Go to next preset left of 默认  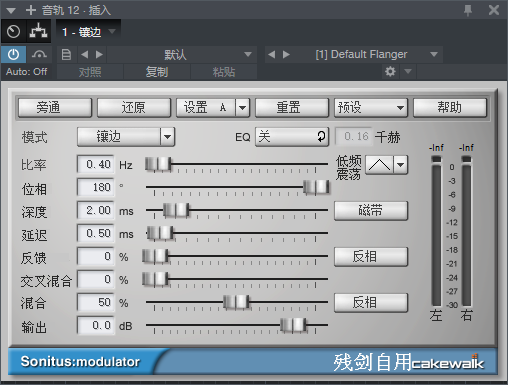[99, 54]
